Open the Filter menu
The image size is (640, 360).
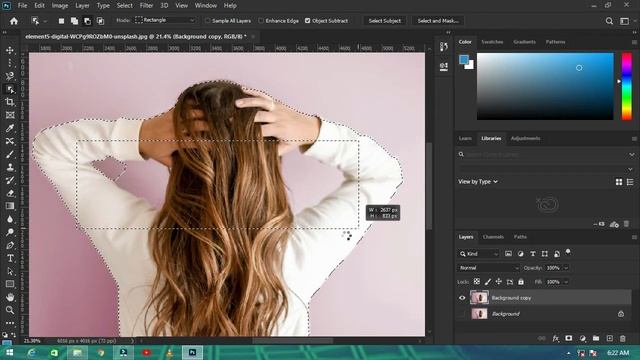pyautogui.click(x=146, y=6)
